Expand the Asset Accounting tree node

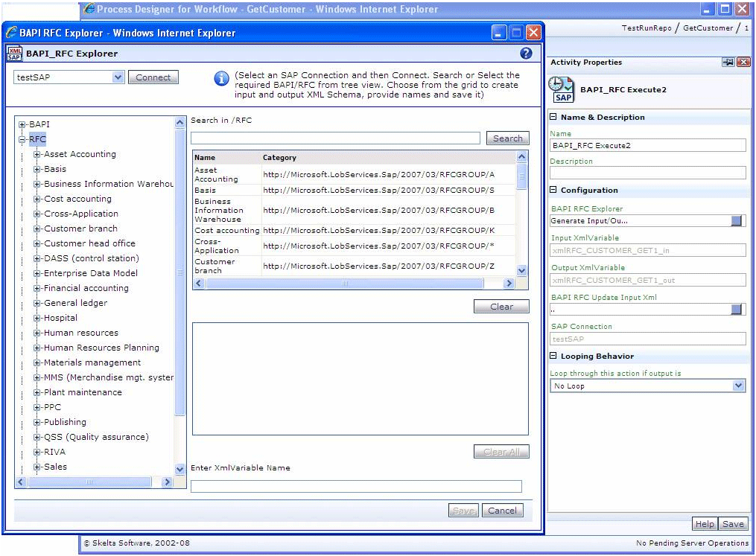click(x=37, y=155)
